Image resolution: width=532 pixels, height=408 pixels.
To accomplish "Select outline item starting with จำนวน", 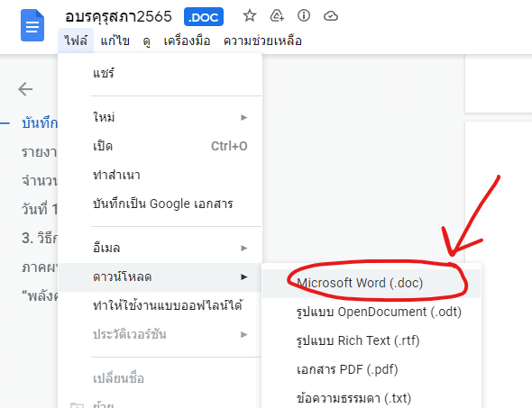I will point(40,181).
